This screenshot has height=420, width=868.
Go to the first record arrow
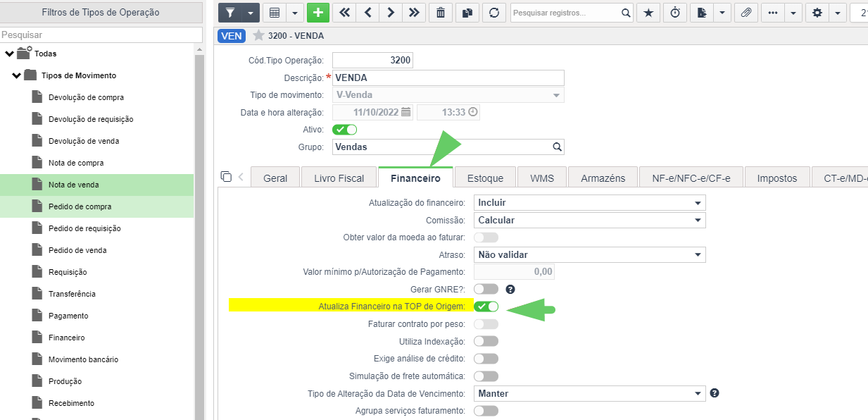(344, 13)
